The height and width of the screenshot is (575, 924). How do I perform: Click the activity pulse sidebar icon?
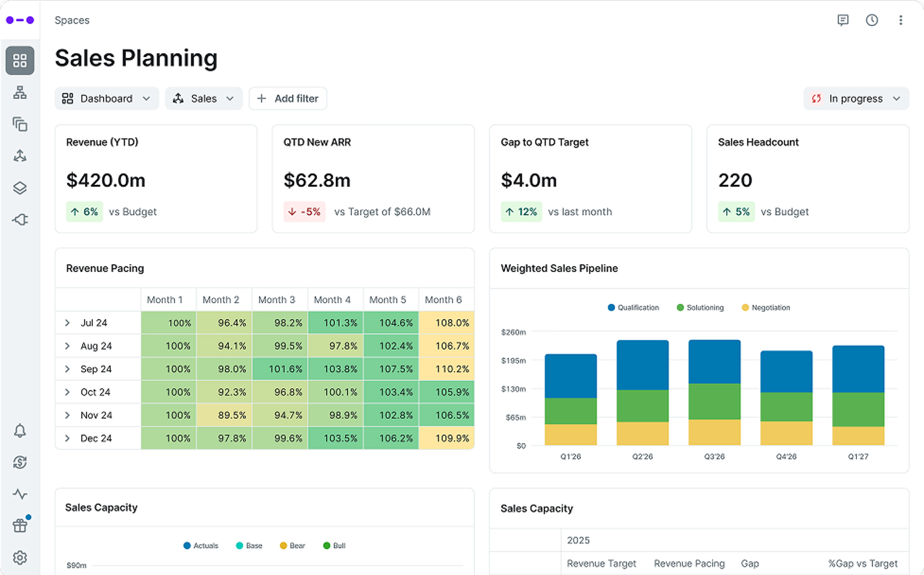point(20,494)
